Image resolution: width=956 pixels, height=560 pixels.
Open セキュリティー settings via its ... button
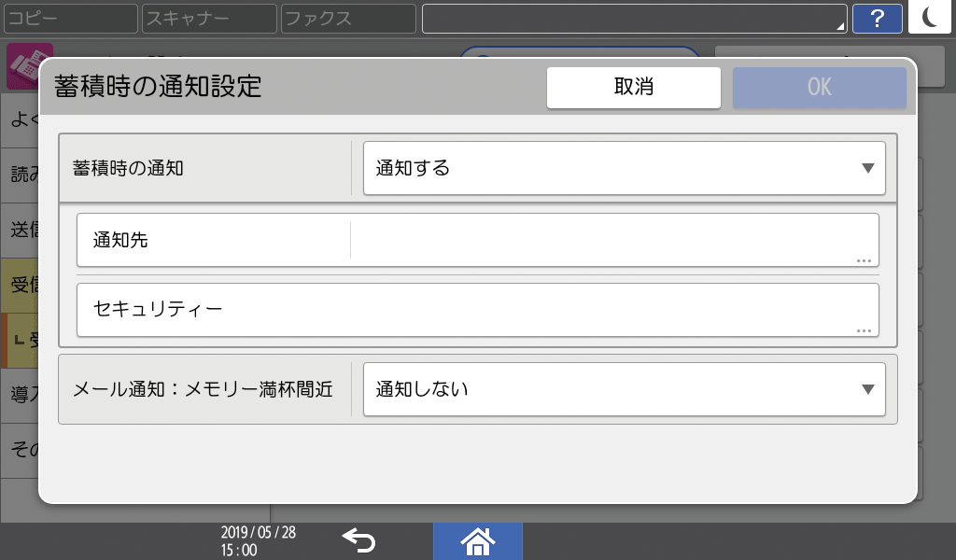pos(865,331)
